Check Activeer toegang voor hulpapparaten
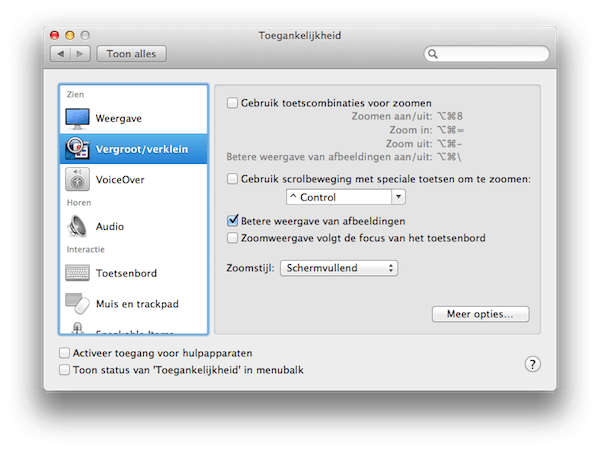 (x=64, y=353)
